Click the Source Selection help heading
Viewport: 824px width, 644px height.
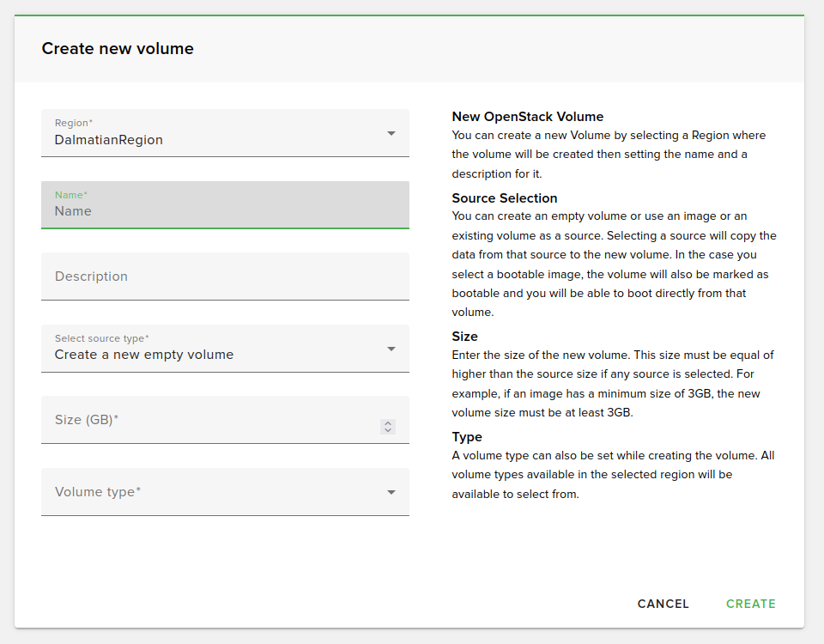pyautogui.click(x=505, y=197)
